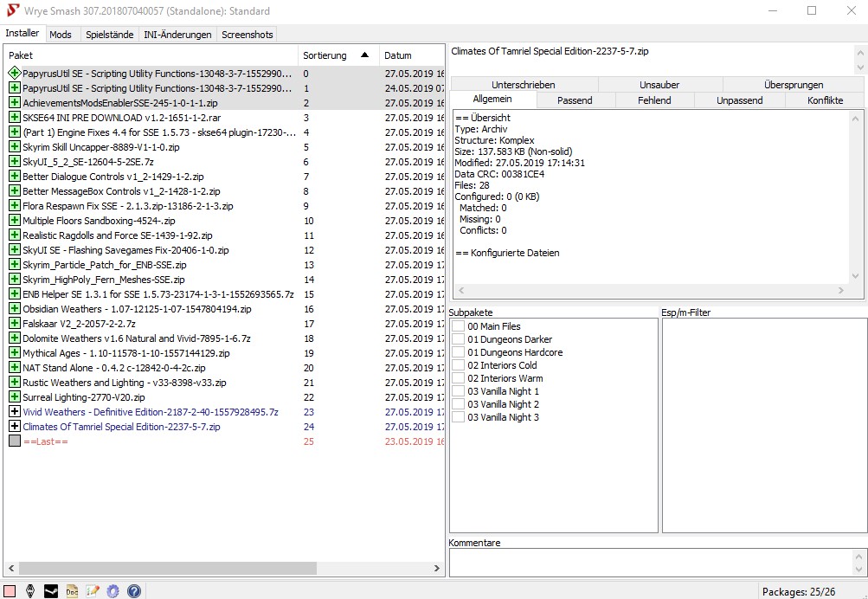Check the 01 Dungeons Hardcore subpackage
The image size is (868, 599).
[x=459, y=352]
